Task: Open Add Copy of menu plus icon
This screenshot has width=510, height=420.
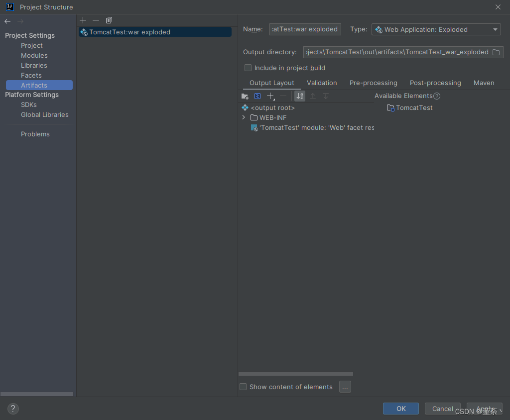Action: click(270, 96)
